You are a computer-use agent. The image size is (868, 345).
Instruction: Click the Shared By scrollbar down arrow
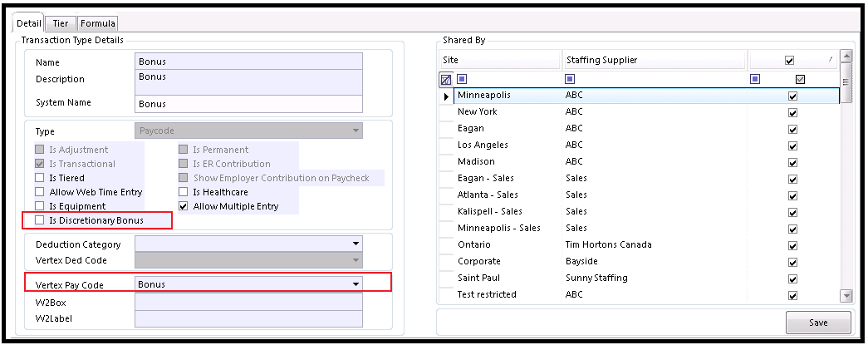pos(846,296)
